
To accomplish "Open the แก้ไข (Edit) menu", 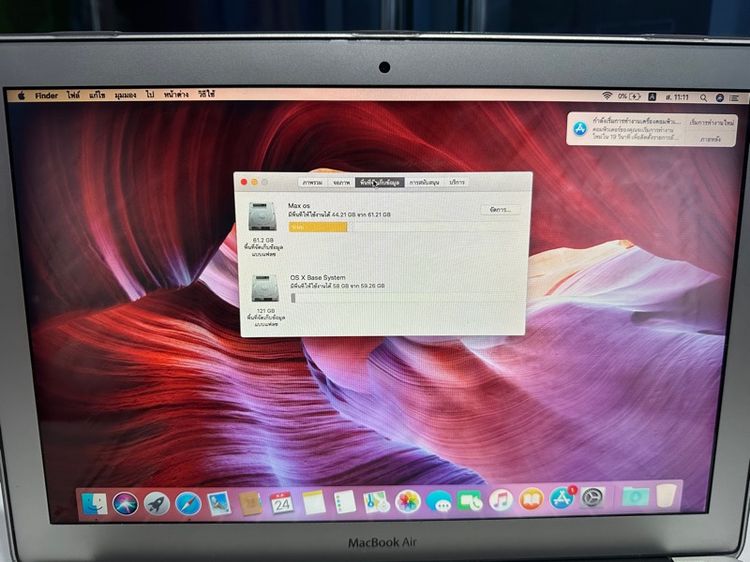I will (97, 95).
